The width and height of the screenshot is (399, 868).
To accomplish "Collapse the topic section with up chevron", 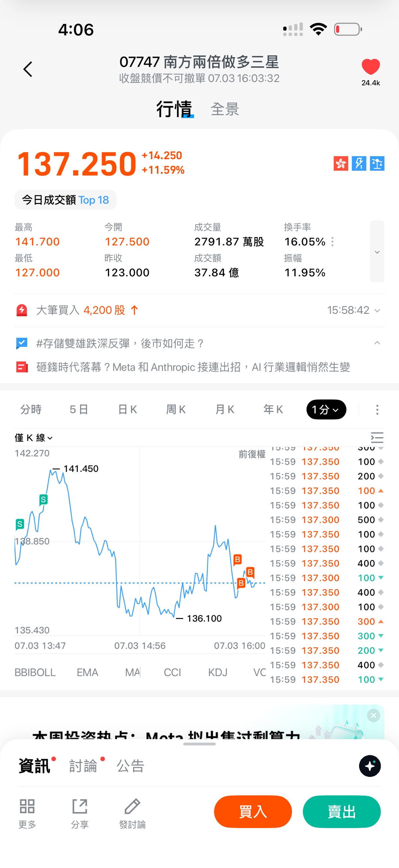I will pos(377,343).
